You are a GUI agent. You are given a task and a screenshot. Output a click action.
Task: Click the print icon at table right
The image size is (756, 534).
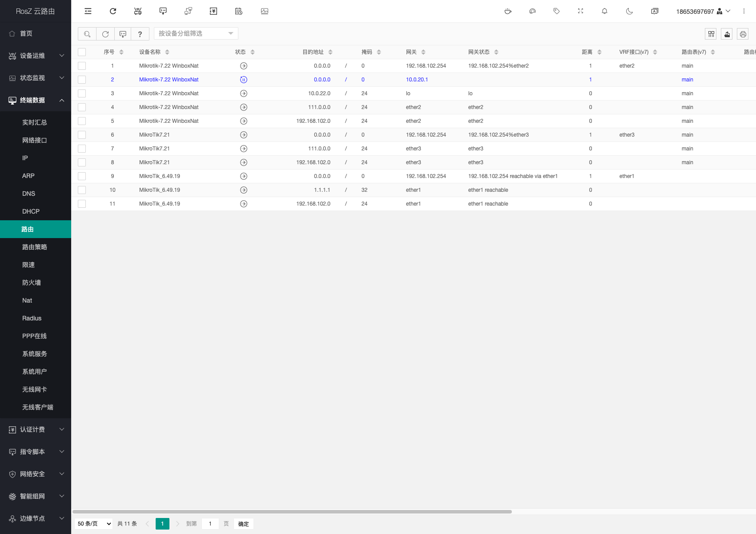(743, 34)
